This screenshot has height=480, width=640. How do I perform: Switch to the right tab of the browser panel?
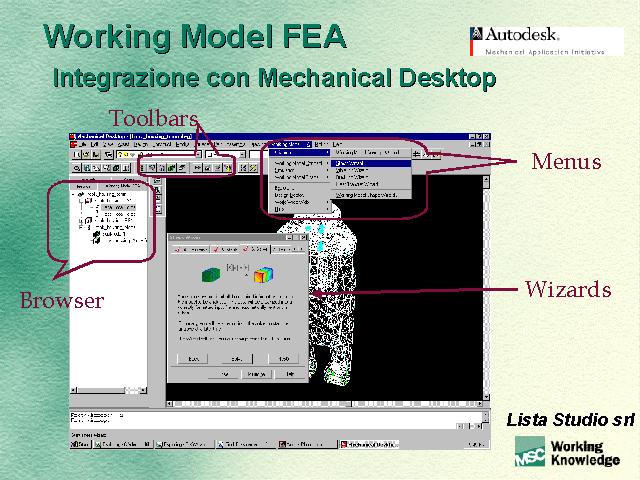click(122, 186)
